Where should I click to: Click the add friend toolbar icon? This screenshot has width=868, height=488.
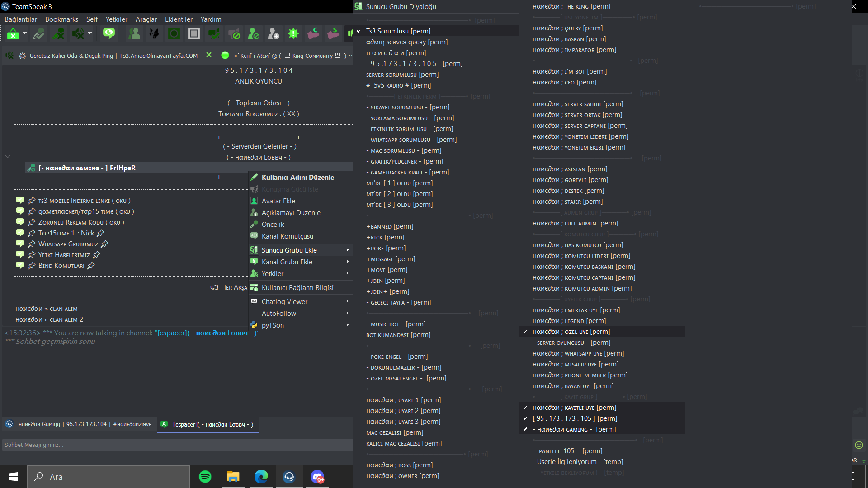pyautogui.click(x=274, y=33)
